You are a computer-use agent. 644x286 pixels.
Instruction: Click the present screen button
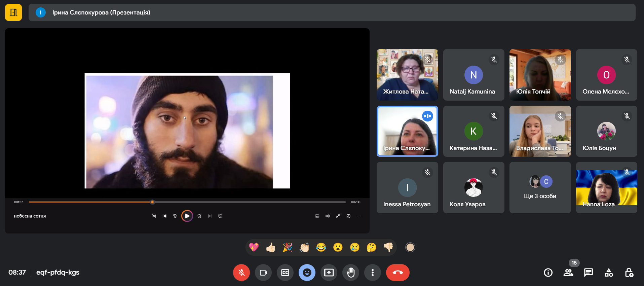click(x=329, y=273)
